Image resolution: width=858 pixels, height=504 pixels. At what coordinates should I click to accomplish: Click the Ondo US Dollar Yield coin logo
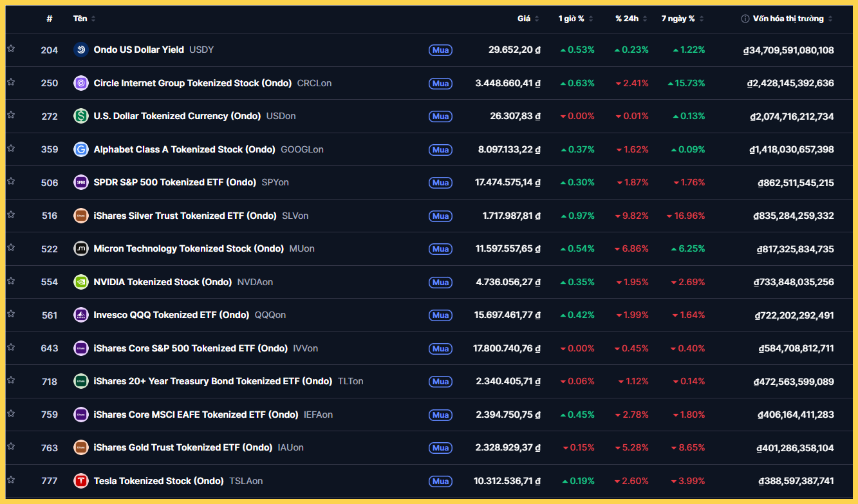tap(80, 50)
